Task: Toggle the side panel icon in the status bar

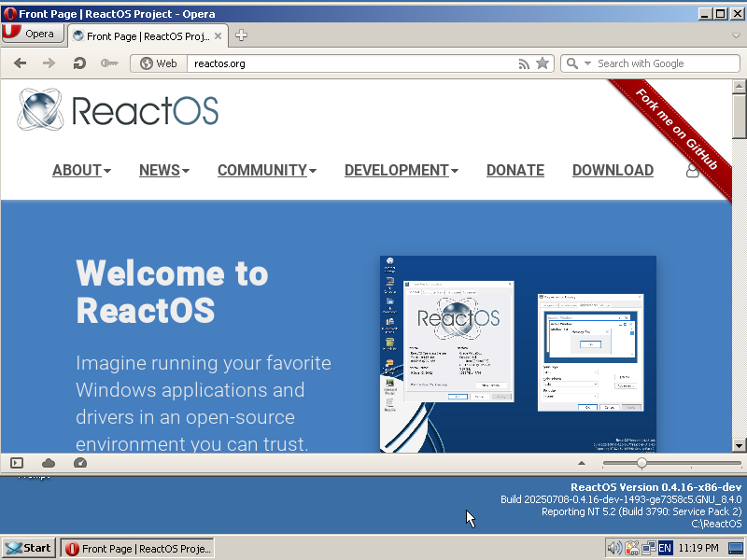Action: coord(17,463)
